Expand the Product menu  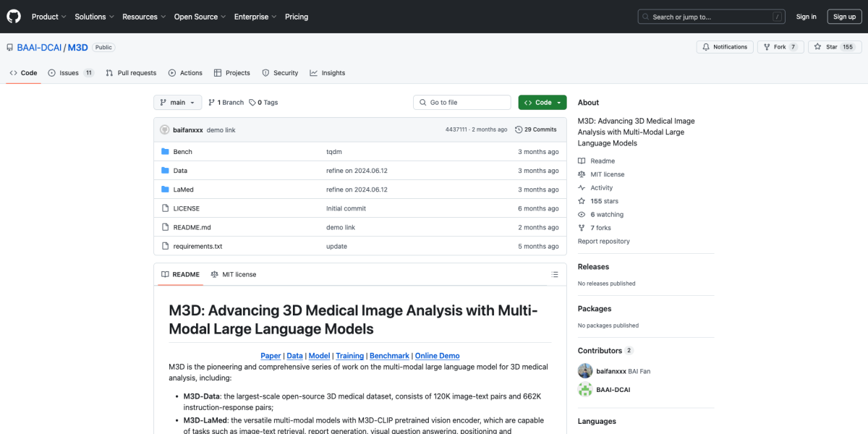[48, 17]
